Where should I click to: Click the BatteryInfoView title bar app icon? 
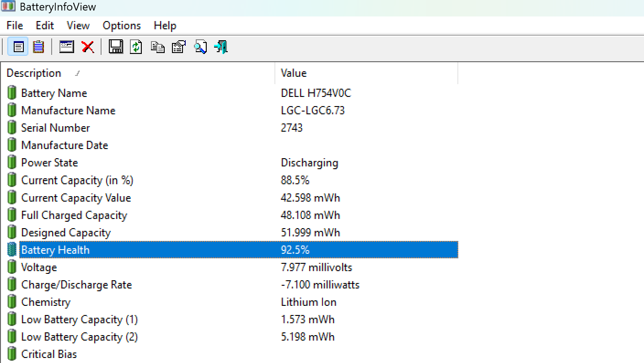[8, 6]
